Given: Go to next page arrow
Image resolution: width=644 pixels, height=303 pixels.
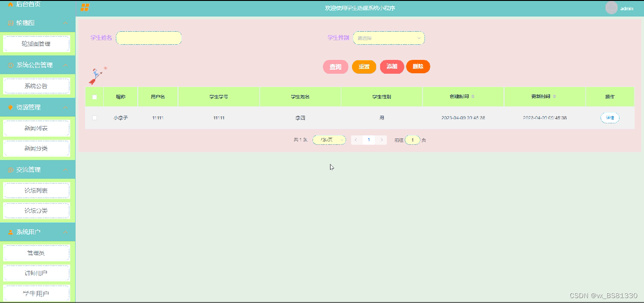Looking at the screenshot, I should [x=381, y=140].
